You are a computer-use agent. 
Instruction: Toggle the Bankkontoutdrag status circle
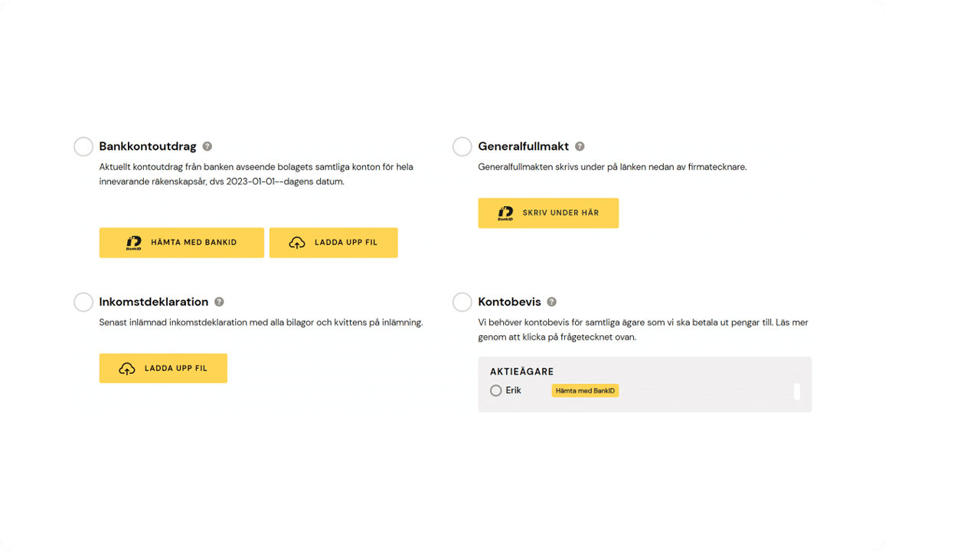point(83,146)
